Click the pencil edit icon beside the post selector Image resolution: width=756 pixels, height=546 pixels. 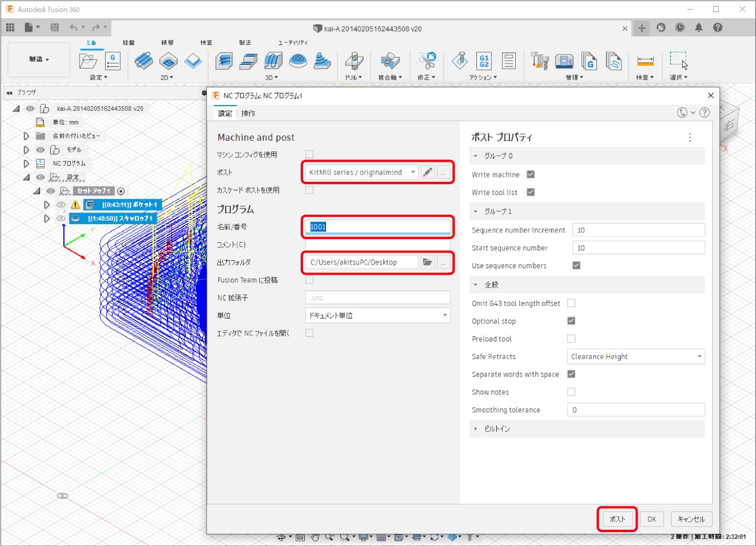click(x=427, y=172)
